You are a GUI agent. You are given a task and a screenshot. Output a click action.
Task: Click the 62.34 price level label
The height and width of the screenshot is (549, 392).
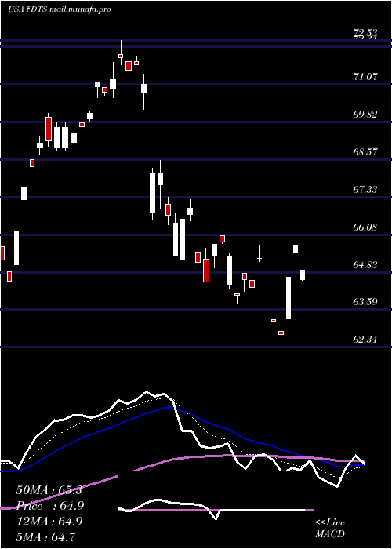point(365,340)
